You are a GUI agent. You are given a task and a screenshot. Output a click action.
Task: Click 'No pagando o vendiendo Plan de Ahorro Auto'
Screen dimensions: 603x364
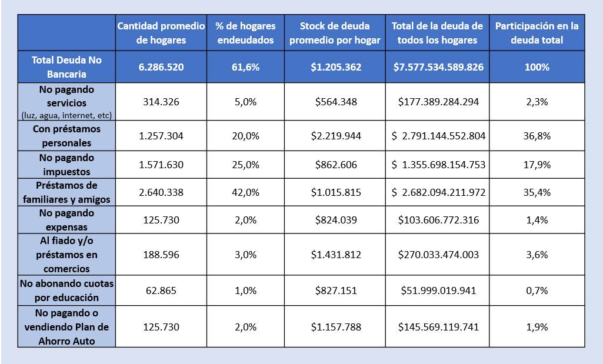pyautogui.click(x=66, y=327)
